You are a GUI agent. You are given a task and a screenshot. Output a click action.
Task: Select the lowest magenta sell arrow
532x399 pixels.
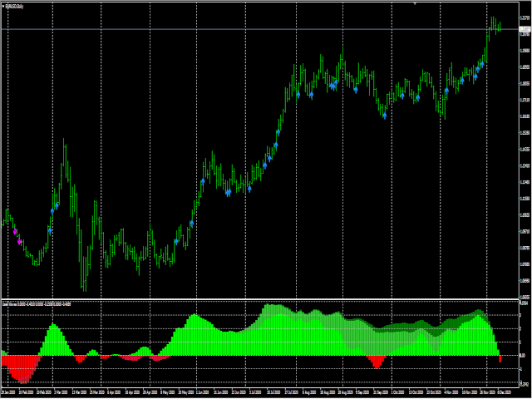pos(19,242)
